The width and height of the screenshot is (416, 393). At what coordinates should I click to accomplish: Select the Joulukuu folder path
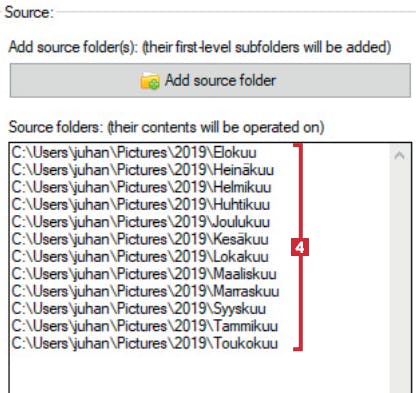[141, 222]
